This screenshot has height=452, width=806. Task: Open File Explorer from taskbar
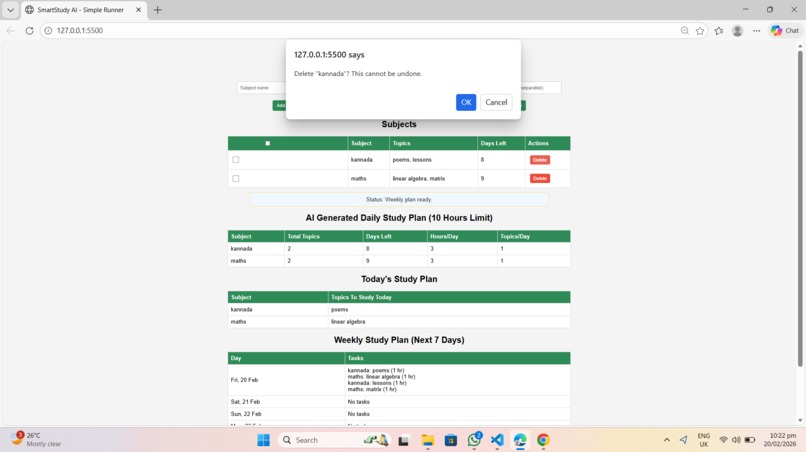coord(428,440)
